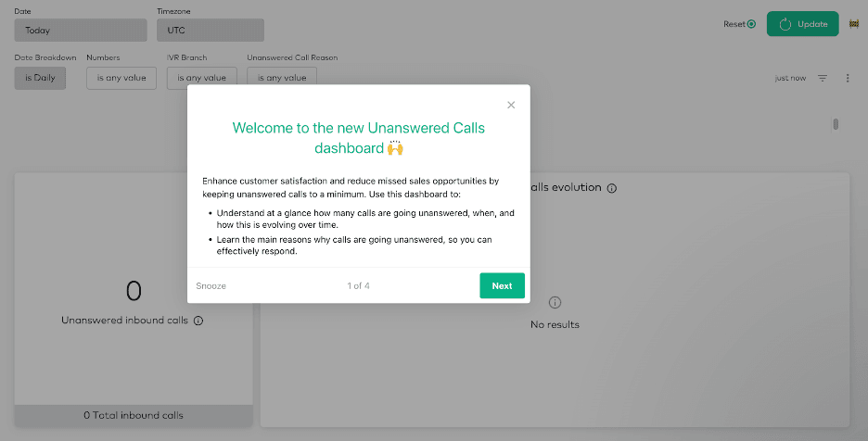
Task: Open the IVR Branch 'is any value' filter
Action: coord(201,78)
